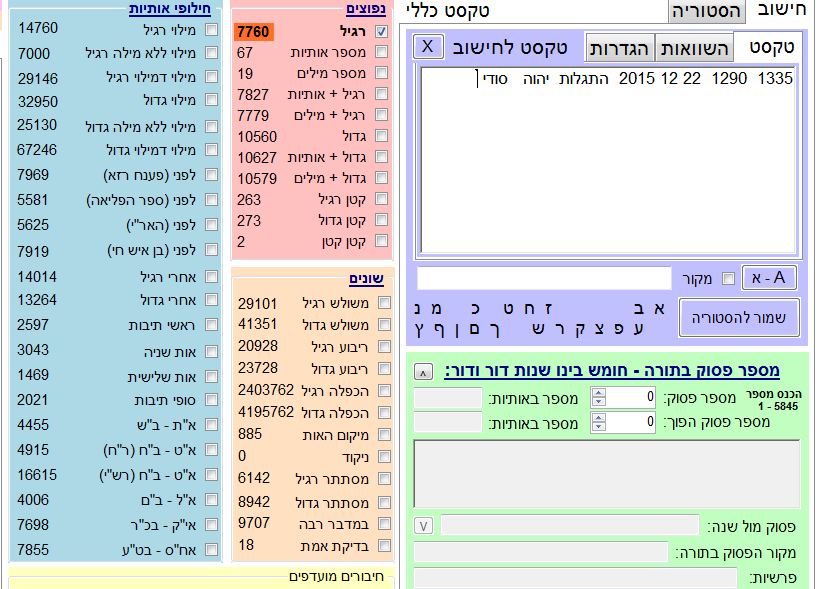Insert the final letter ץ from the Hebrew keyboard

[x=419, y=329]
